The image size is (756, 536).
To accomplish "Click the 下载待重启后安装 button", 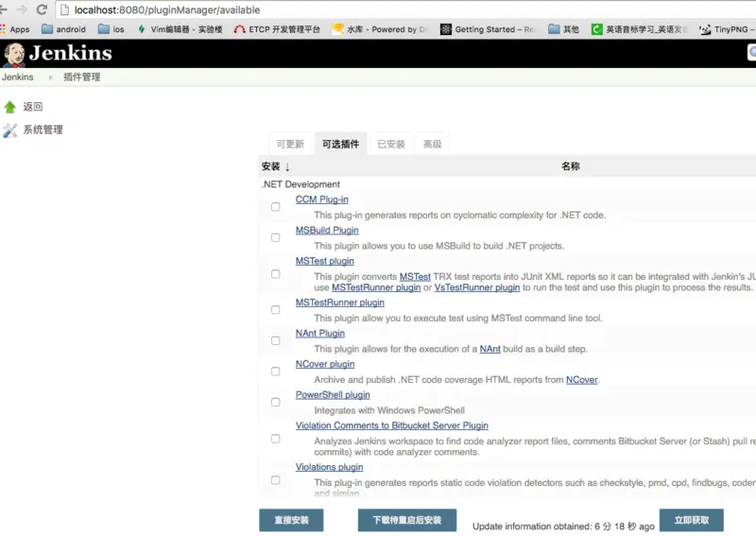I will point(407,520).
